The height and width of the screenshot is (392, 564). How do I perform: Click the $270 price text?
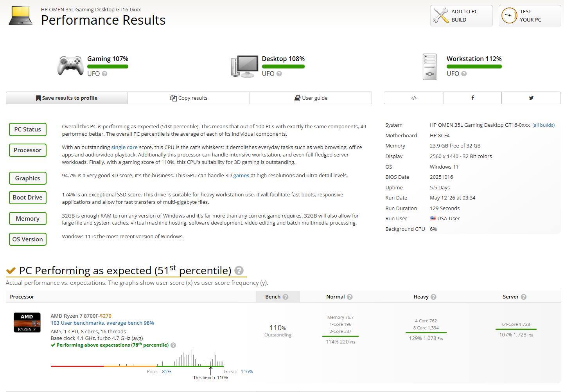point(106,316)
